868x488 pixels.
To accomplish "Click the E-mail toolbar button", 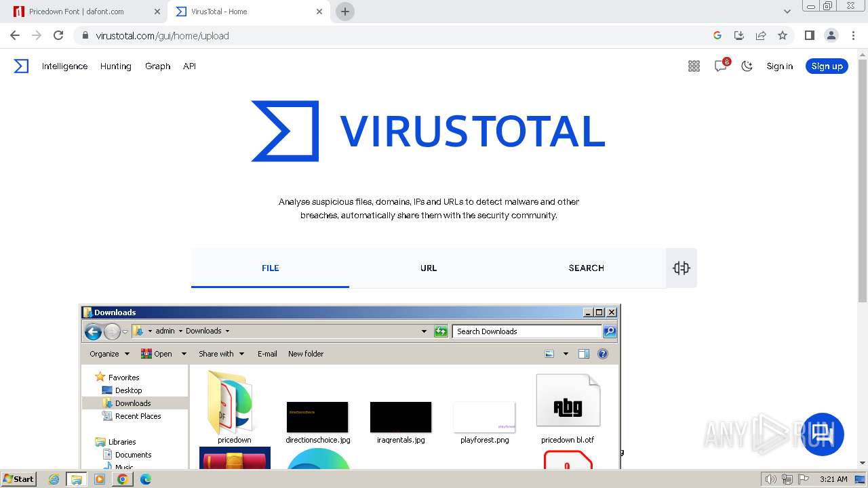I will (x=267, y=354).
